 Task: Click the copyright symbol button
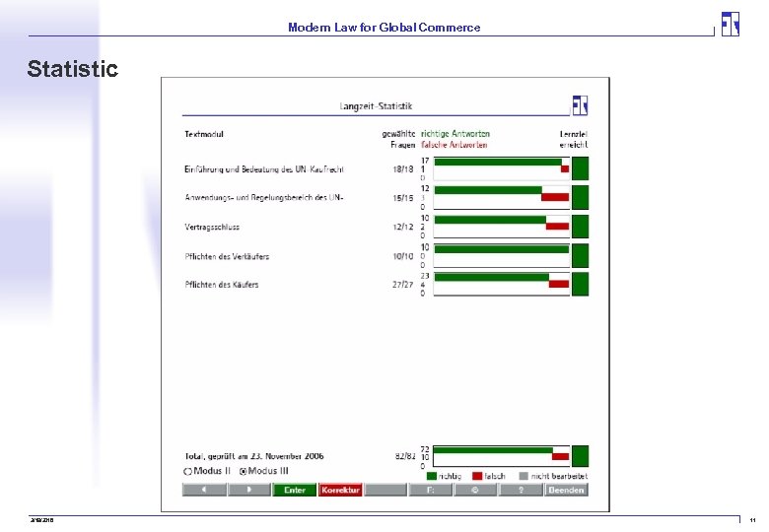pos(475,490)
